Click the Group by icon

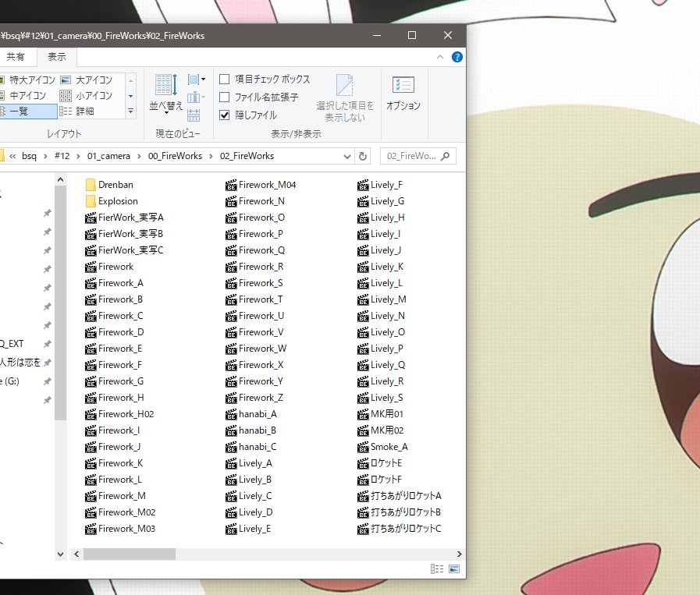[196, 80]
